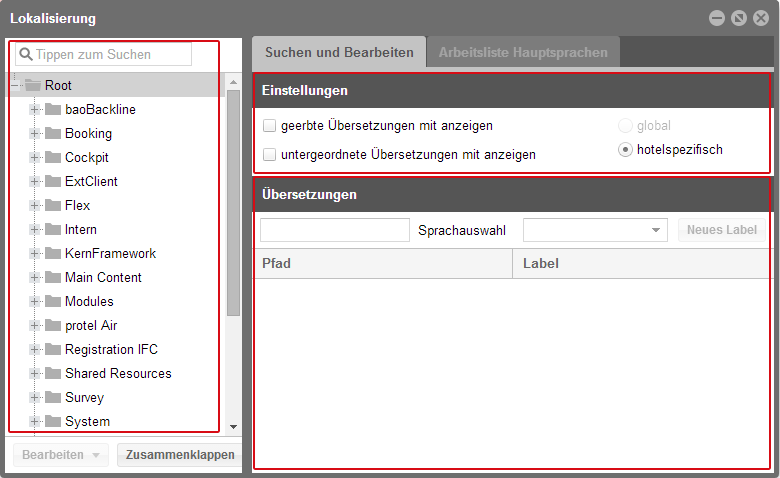
Task: Click the Root folder icon
Action: [33, 86]
